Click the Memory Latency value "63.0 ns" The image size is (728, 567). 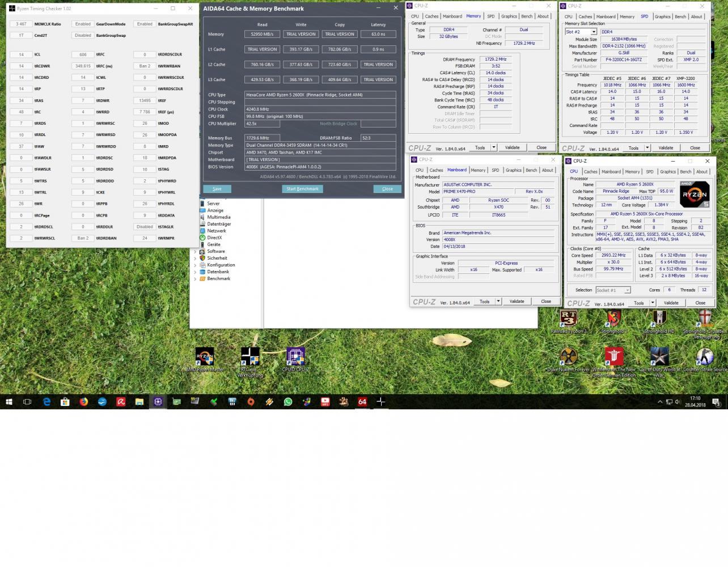click(x=378, y=34)
